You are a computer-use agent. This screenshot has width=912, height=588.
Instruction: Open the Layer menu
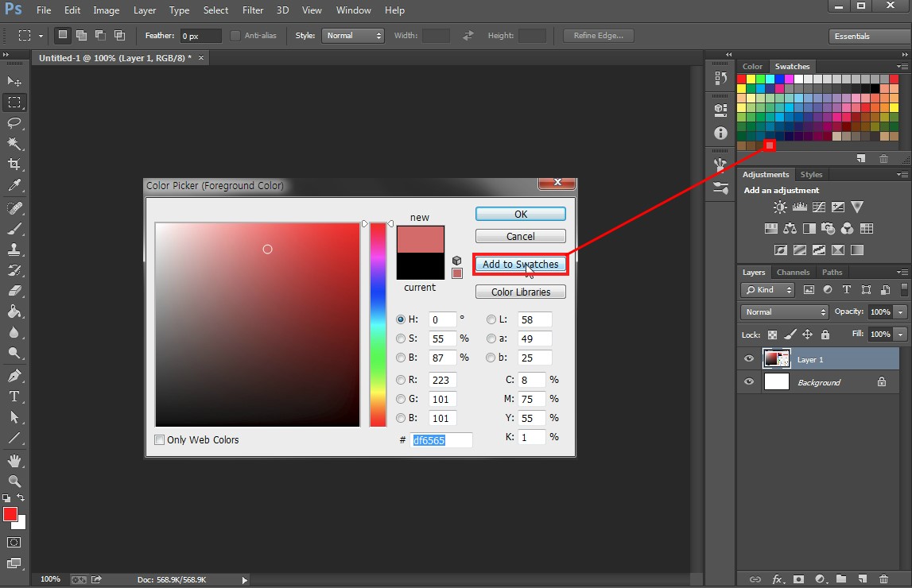click(145, 10)
